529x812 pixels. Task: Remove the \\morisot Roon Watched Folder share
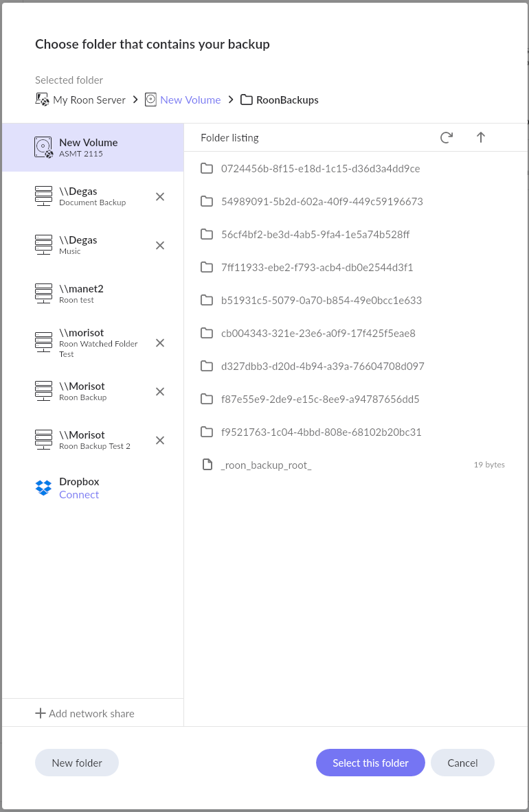(x=160, y=343)
